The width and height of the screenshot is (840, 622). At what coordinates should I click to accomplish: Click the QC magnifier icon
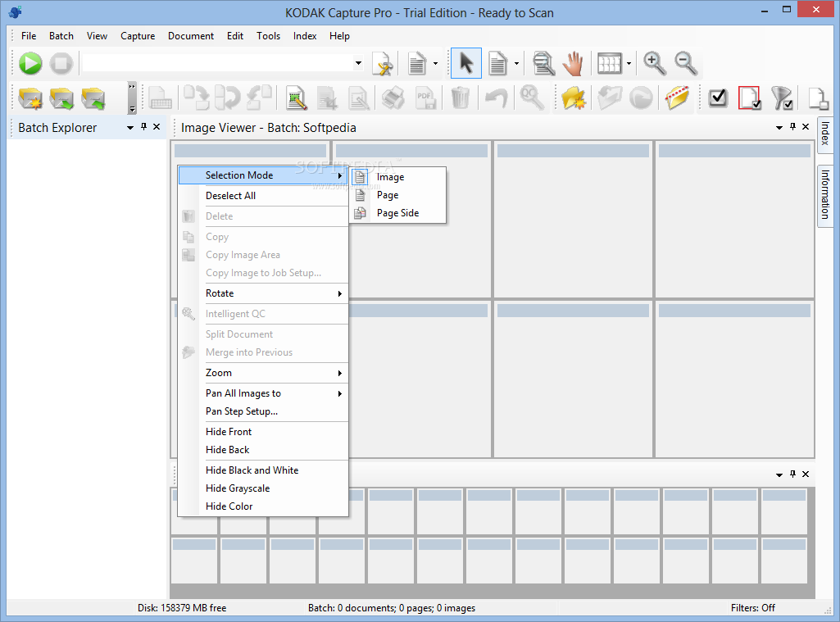[531, 98]
